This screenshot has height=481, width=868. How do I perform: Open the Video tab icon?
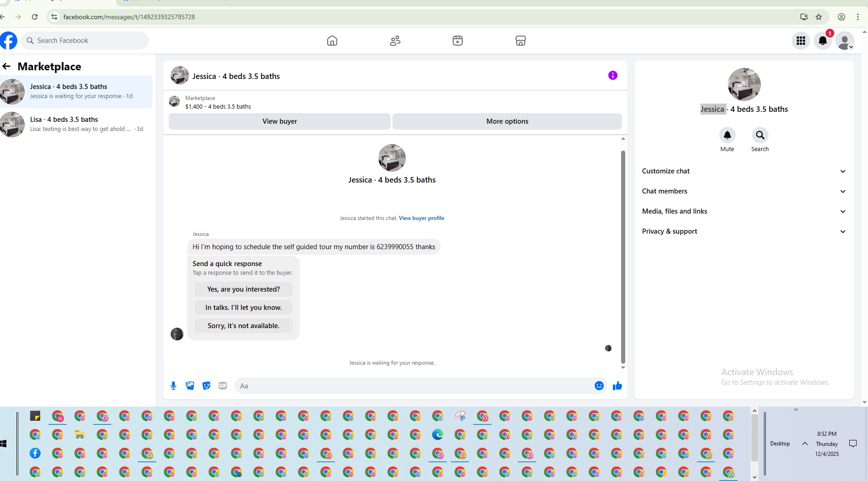click(458, 41)
